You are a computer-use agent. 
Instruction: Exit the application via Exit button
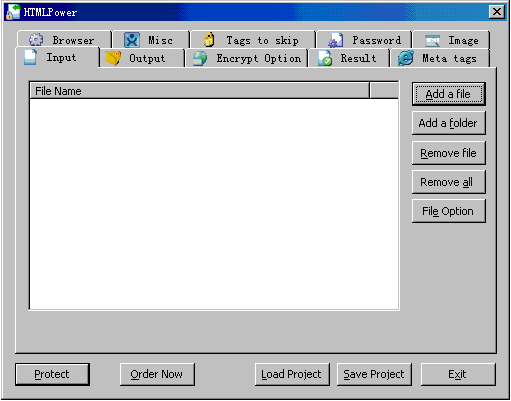coord(458,374)
